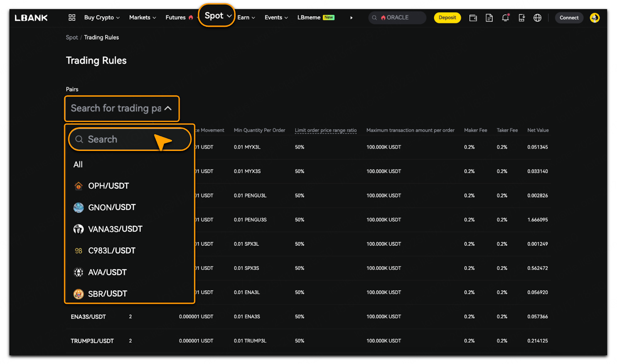617x364 pixels.
Task: Open notifications bell icon
Action: coord(505,18)
